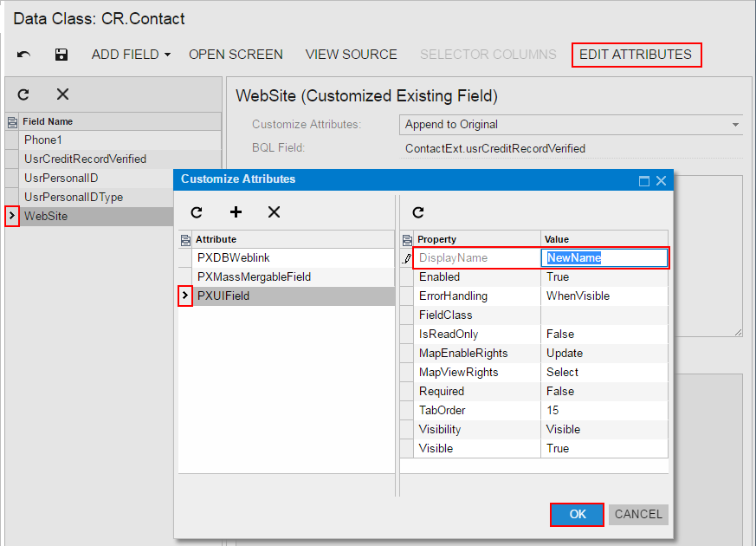Image resolution: width=756 pixels, height=546 pixels.
Task: Open the EDIT ATTRIBUTES menu item
Action: pos(636,55)
